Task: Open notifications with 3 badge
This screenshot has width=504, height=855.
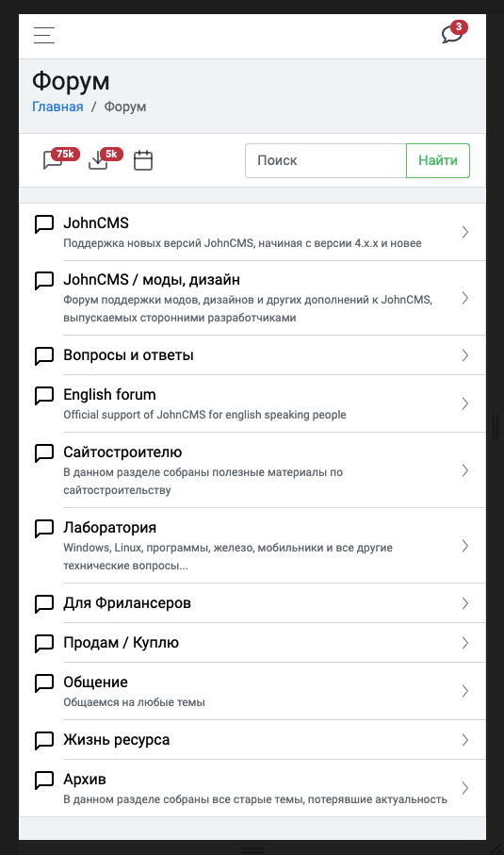Action: tap(454, 33)
